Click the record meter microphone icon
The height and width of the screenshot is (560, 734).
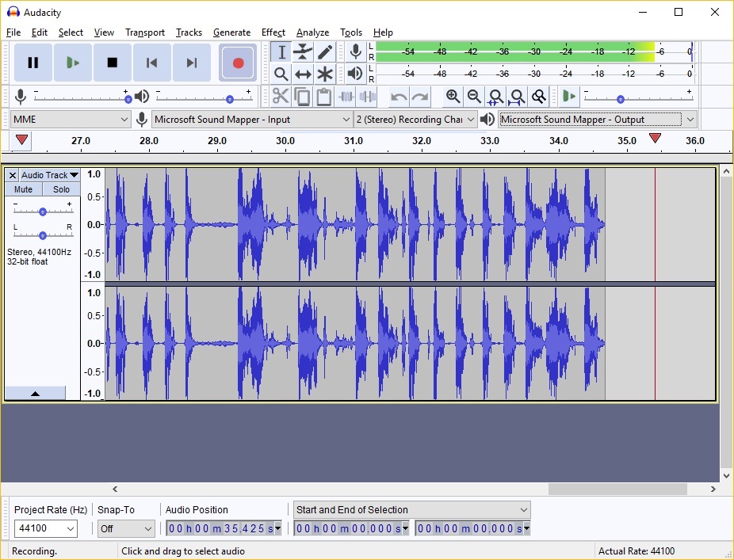click(356, 52)
